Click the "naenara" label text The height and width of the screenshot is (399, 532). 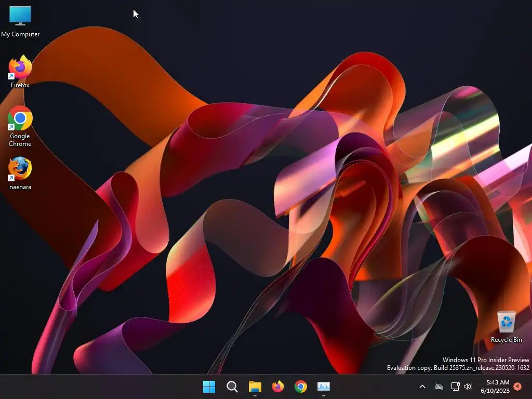pos(20,187)
